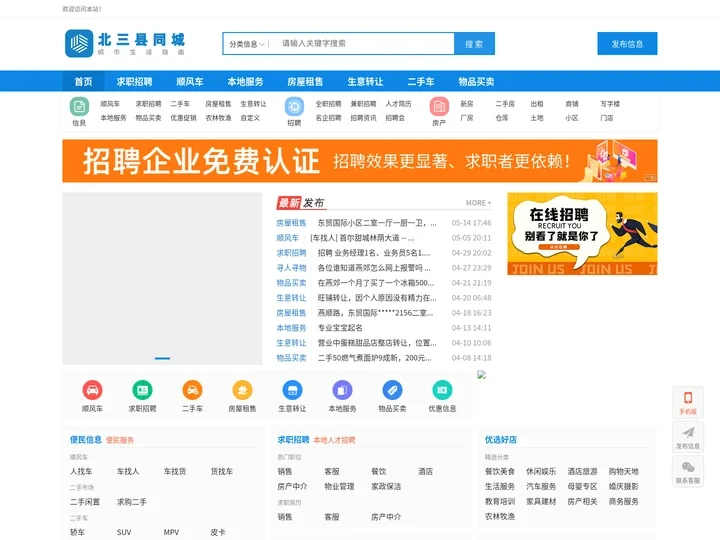Click the green 求职招聘 round icon

point(142,390)
